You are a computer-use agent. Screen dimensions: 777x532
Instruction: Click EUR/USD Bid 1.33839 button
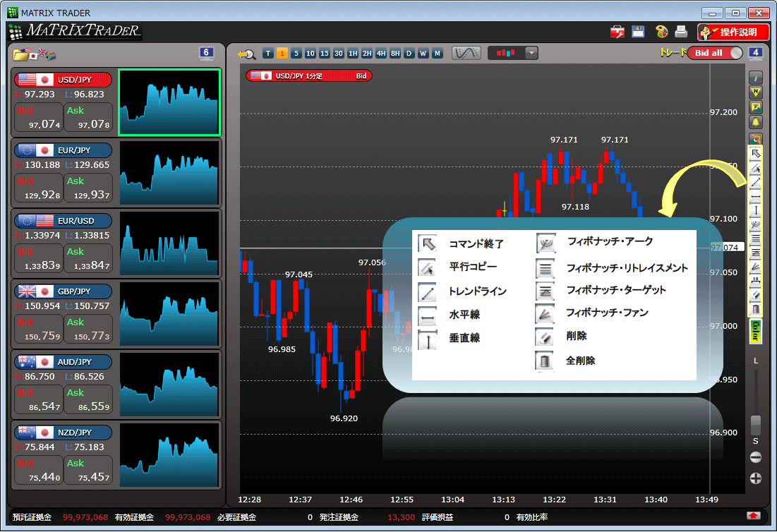tap(39, 258)
